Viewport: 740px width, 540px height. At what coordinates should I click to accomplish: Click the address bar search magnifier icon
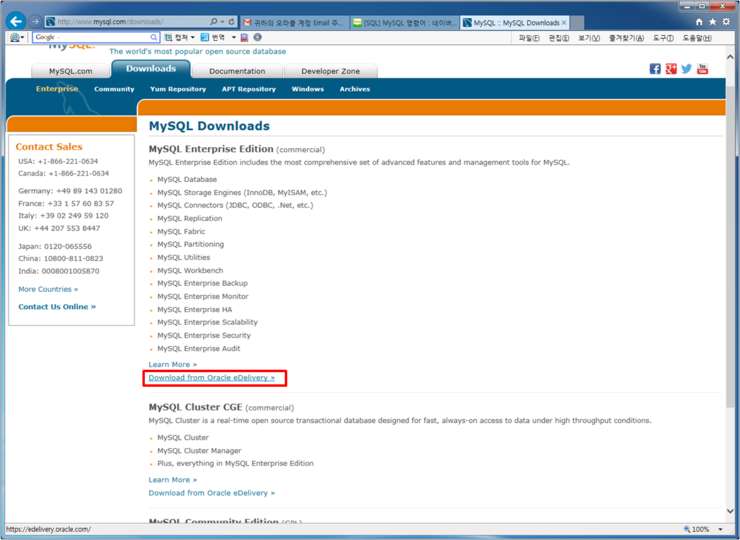(x=213, y=22)
